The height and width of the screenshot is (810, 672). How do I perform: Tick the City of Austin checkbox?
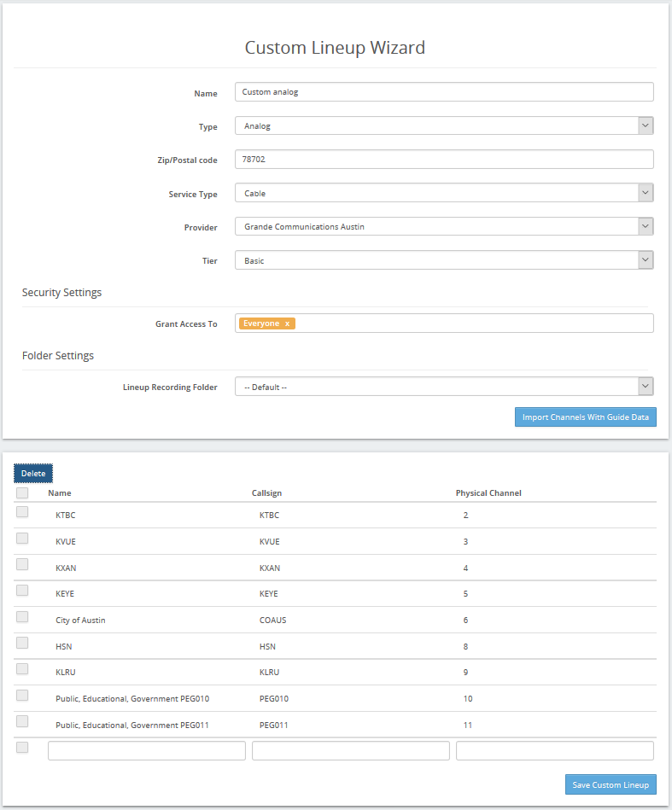point(22,617)
